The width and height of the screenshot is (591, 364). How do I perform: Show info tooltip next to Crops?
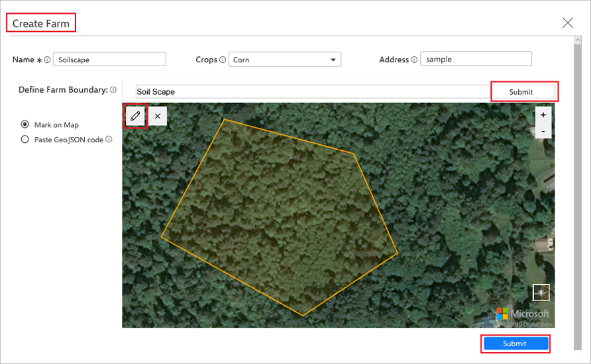[223, 60]
